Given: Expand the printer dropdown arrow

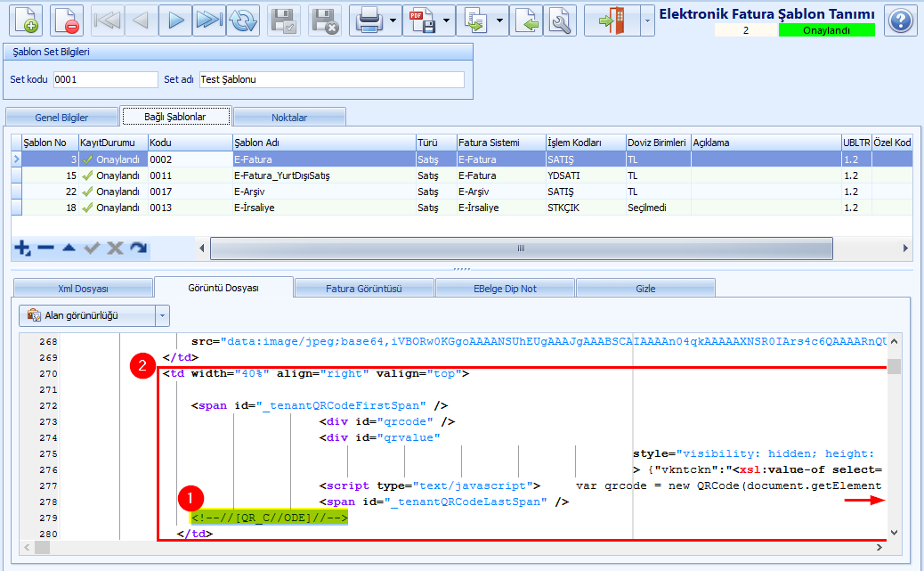Looking at the screenshot, I should 393,20.
